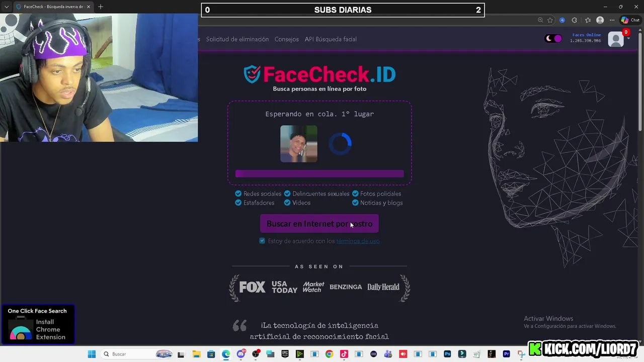This screenshot has width=644, height=362.
Task: Toggle the Videos check
Action: 287,203
